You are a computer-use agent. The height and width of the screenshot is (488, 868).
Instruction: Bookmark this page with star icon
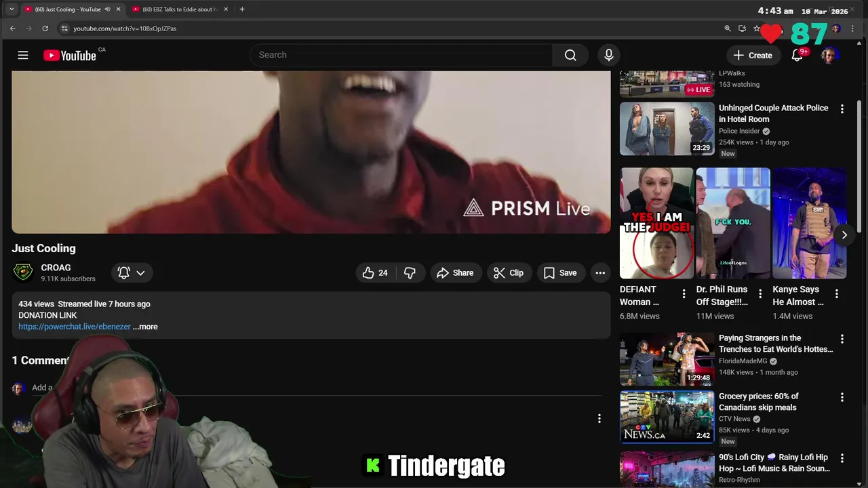pos(756,28)
